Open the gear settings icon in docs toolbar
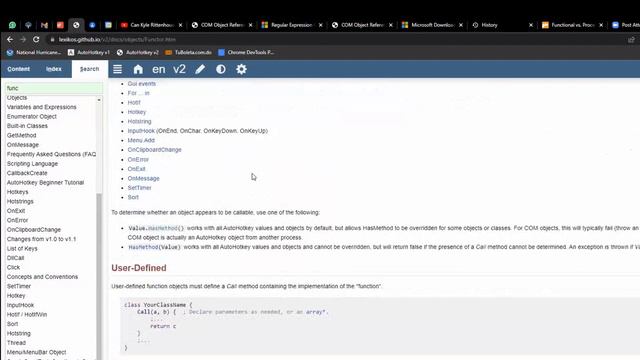This screenshot has height=360, width=640. (241, 69)
